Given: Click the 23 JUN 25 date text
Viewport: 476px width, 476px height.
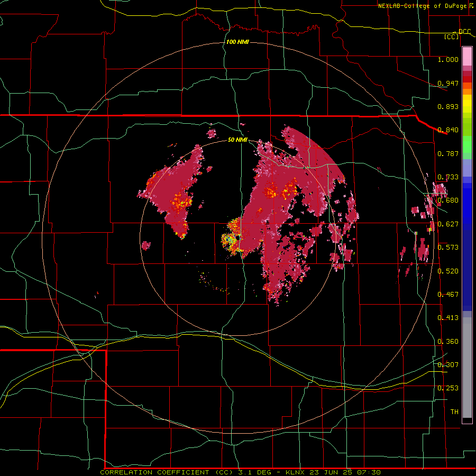Looking at the screenshot, I should (331, 472).
